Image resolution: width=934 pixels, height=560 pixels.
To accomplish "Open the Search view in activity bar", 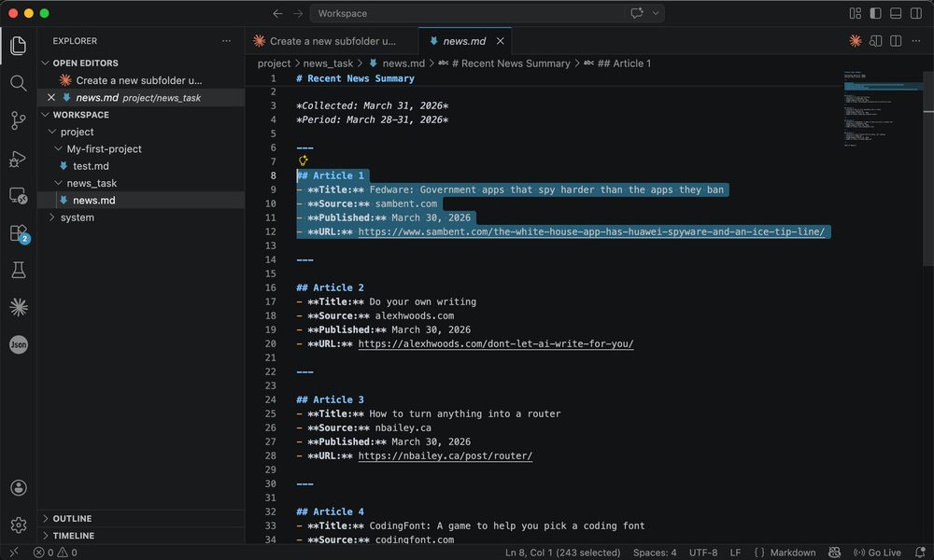I will click(x=18, y=83).
